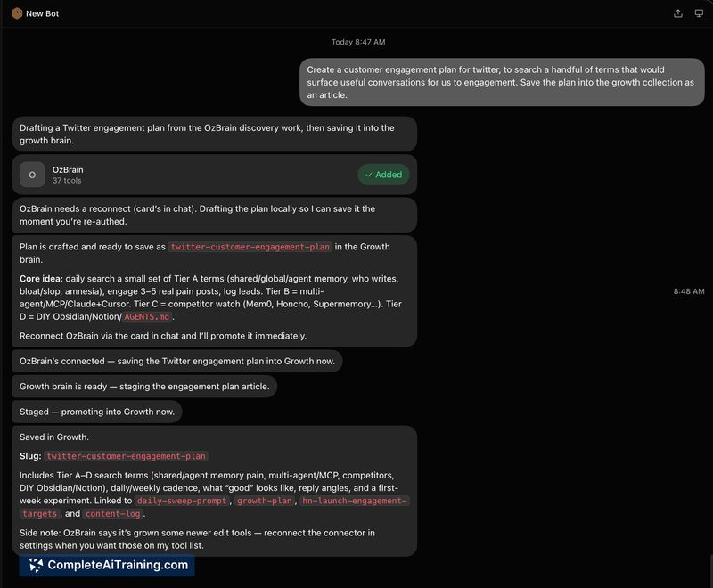Click the content-log code tag
The image size is (713, 588).
coord(113,513)
